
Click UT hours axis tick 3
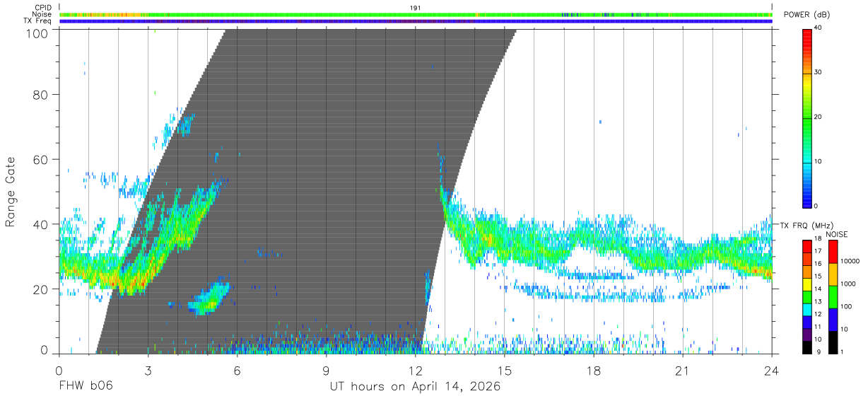pos(148,370)
